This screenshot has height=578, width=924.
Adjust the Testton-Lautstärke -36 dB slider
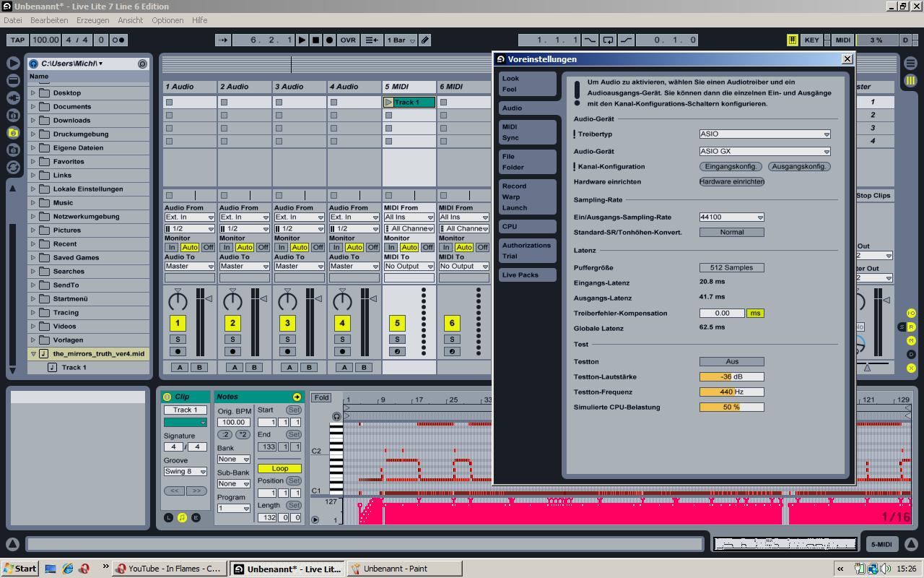point(731,376)
